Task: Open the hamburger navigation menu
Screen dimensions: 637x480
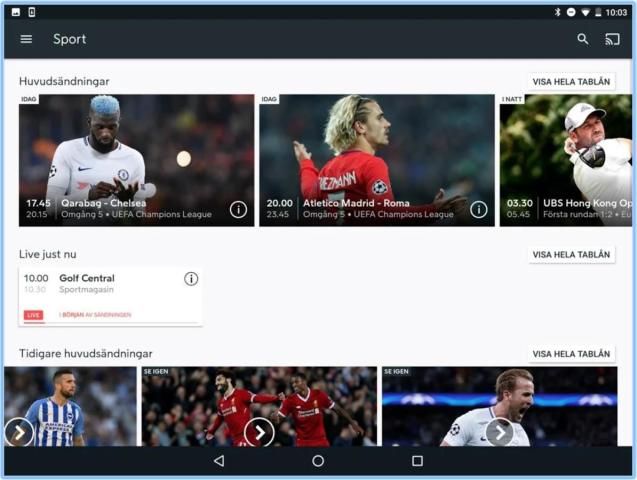Action: click(x=26, y=39)
